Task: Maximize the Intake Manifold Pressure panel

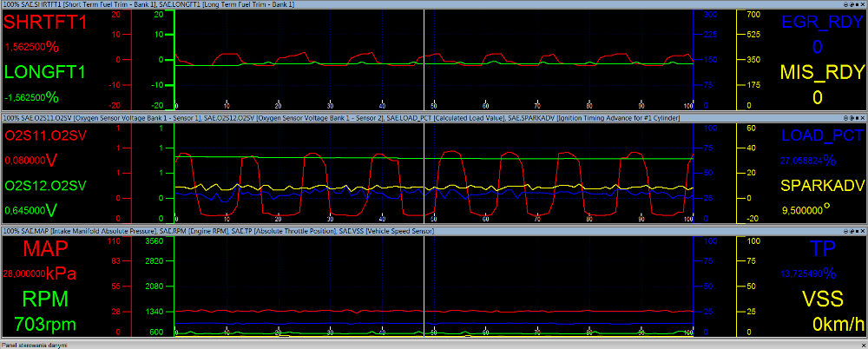Action: [x=857, y=230]
